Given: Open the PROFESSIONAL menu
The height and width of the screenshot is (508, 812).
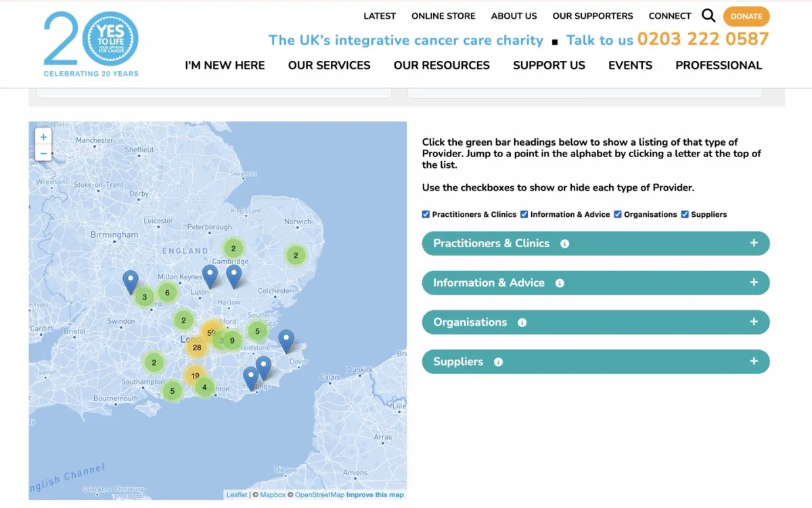Looking at the screenshot, I should (719, 66).
